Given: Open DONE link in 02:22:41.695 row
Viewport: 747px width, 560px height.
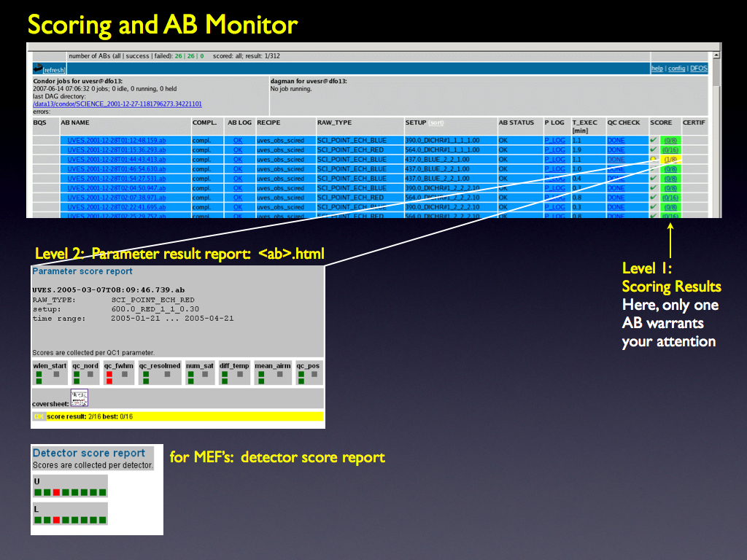Looking at the screenshot, I should pyautogui.click(x=616, y=207).
